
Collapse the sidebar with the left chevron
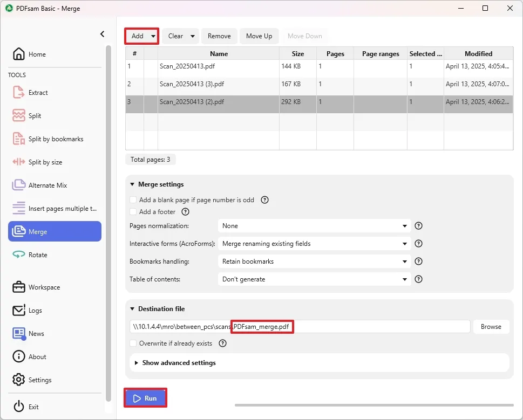click(x=103, y=34)
